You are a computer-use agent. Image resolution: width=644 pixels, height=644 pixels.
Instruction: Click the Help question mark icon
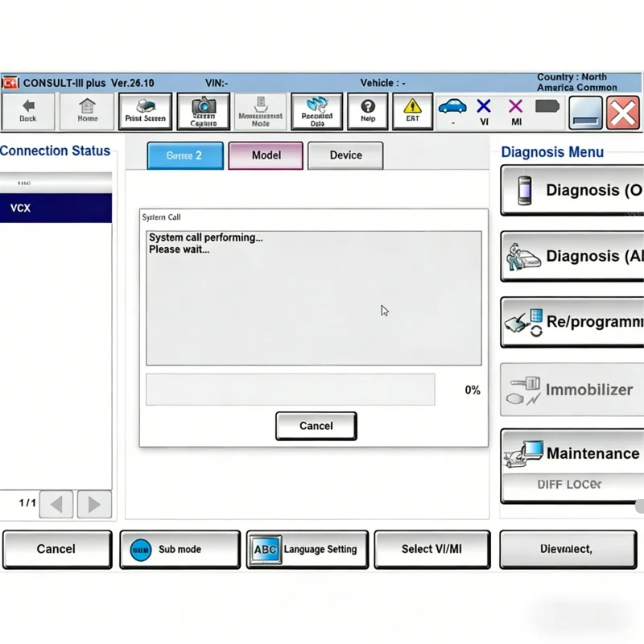click(368, 111)
